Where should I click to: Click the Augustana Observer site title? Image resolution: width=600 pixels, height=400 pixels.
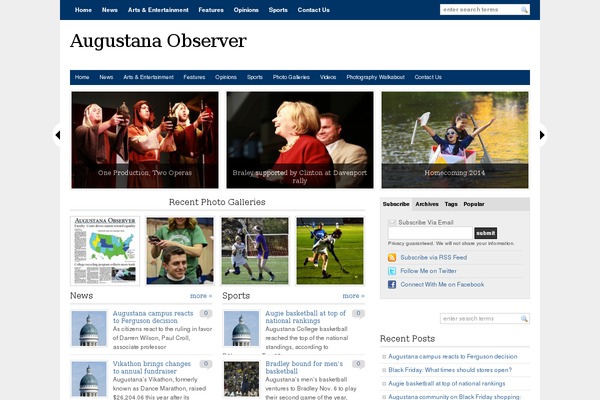click(158, 41)
